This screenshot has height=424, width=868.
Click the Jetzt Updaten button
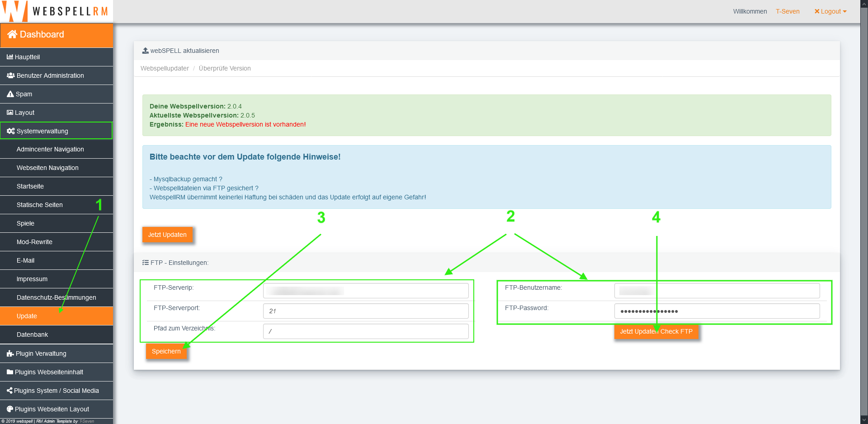tap(167, 235)
